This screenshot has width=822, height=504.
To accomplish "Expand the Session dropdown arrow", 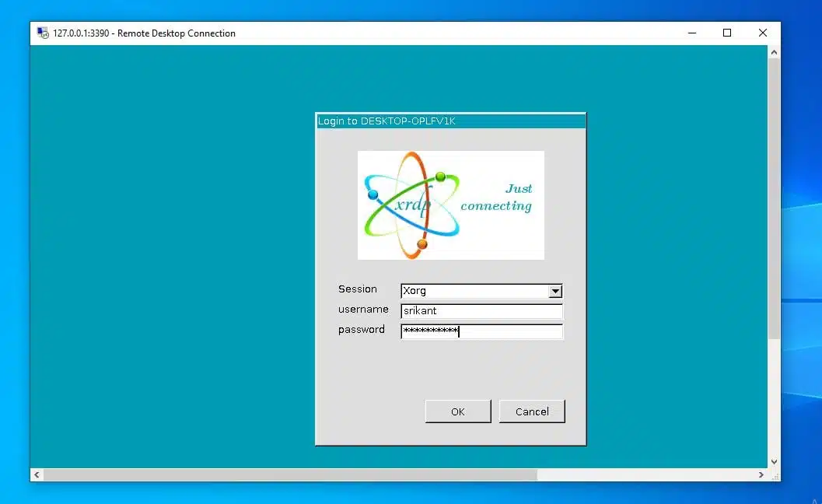I will pos(554,292).
